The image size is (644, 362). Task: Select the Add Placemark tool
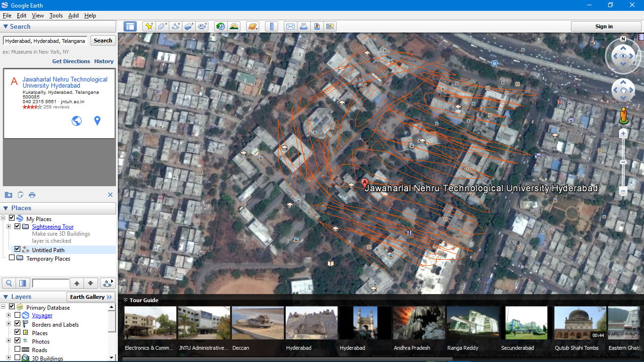click(149, 26)
